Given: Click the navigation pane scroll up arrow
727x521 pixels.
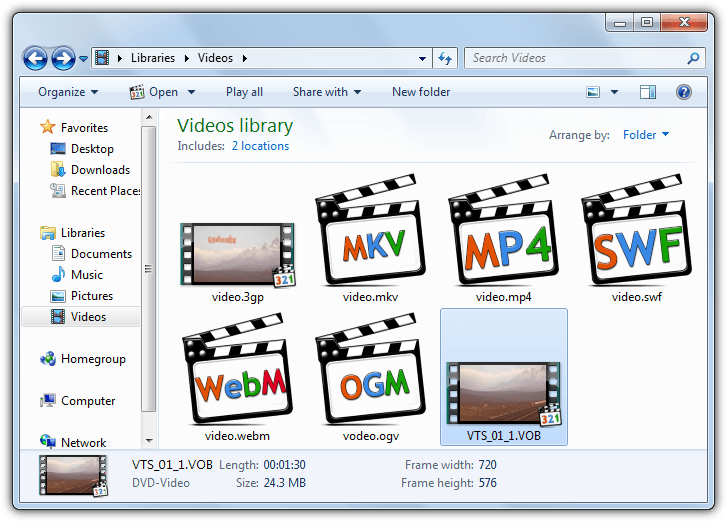Looking at the screenshot, I should 149,117.
